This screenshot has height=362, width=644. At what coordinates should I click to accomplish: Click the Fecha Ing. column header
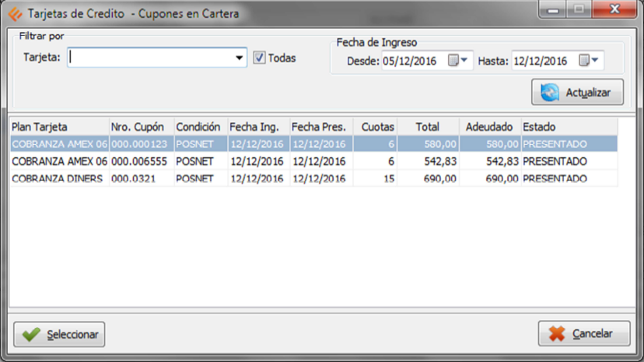point(257,127)
